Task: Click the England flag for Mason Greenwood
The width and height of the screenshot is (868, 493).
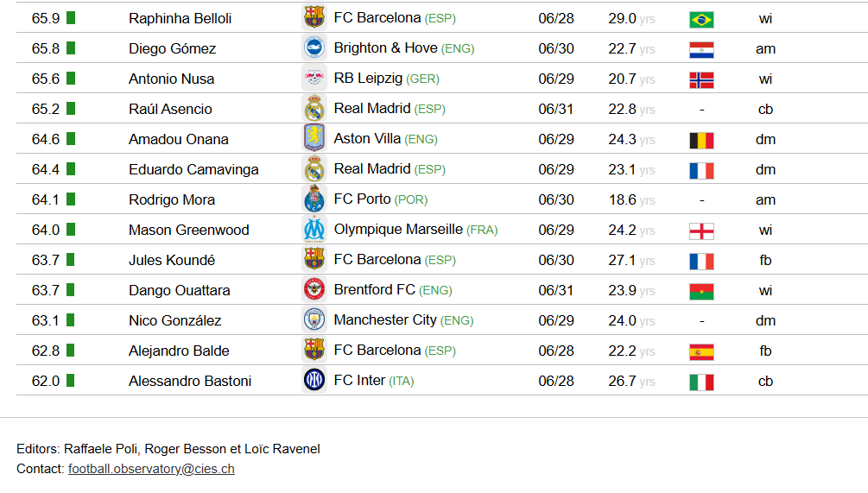Action: (701, 231)
